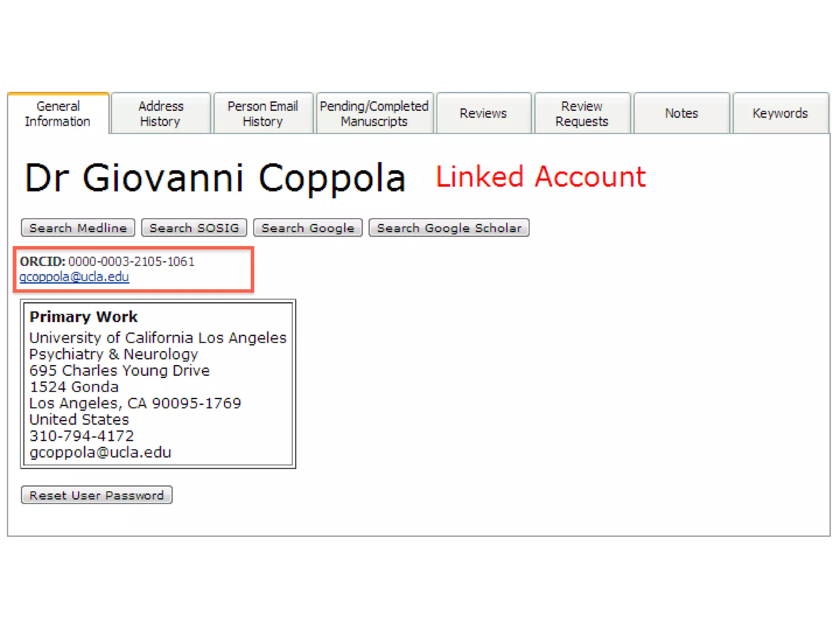Click the email in Primary Work box
The height and width of the screenshot is (630, 840).
tap(100, 452)
